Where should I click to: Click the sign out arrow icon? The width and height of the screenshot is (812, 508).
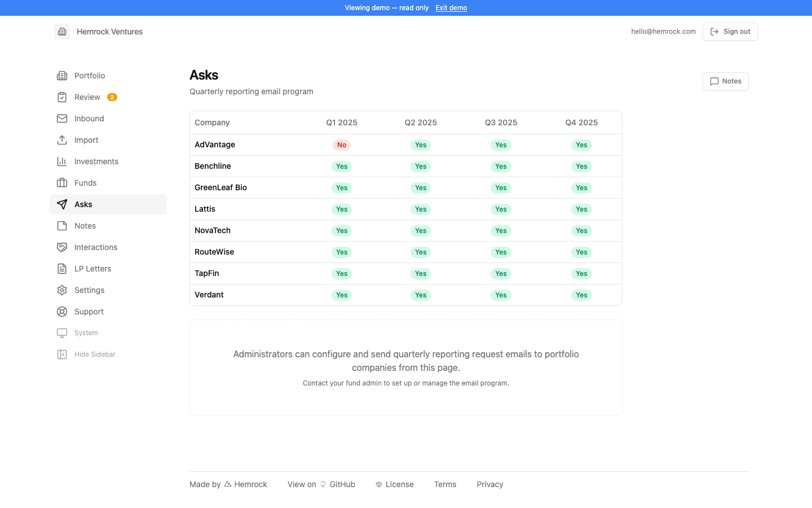(x=714, y=32)
